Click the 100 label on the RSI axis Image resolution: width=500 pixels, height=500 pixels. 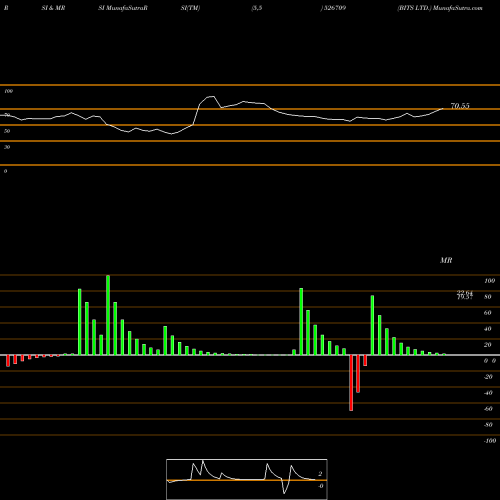8,91
